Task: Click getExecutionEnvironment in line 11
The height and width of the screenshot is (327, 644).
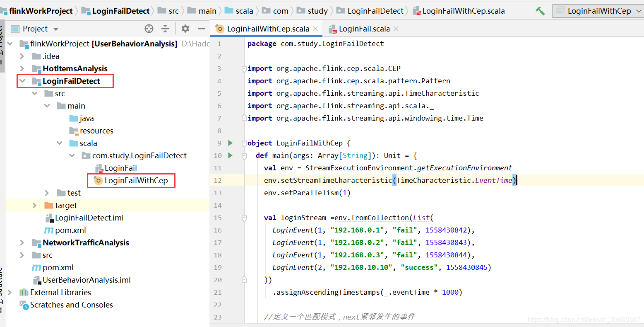Action: 464,168
